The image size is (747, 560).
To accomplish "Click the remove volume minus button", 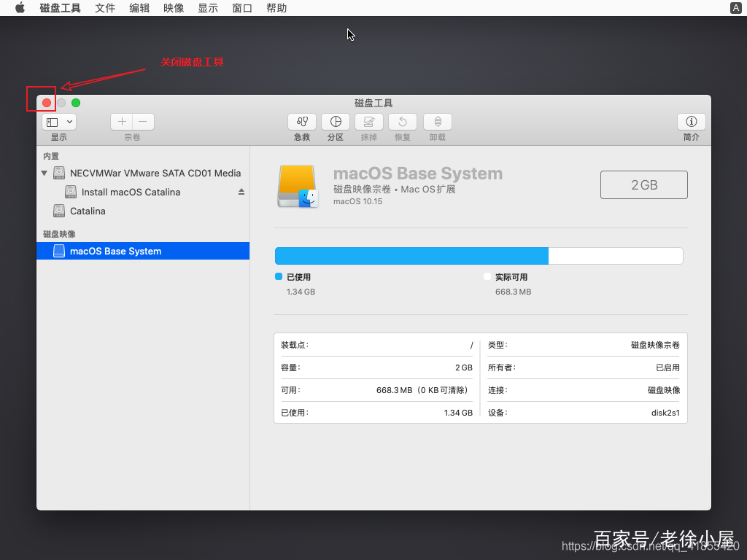I will click(x=143, y=122).
